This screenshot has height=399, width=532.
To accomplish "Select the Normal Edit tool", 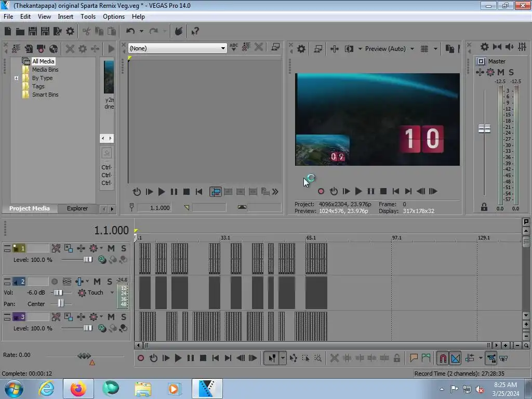I will coord(272,358).
